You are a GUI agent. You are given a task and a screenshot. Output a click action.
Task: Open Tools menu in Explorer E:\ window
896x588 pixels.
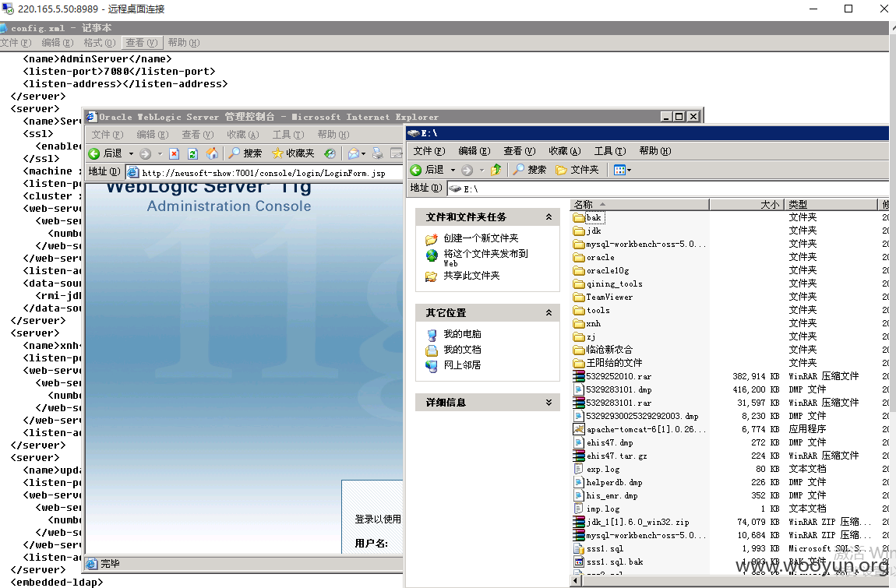(610, 151)
